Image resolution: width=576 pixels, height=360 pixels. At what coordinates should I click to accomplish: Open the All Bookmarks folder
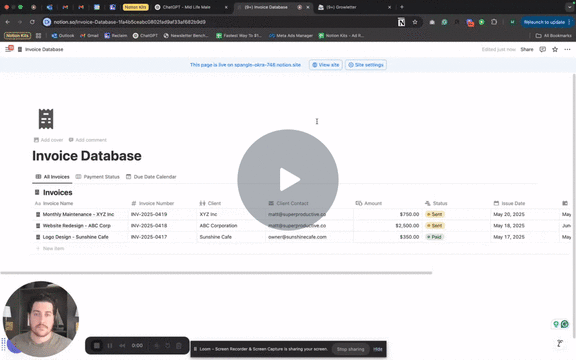[x=554, y=36]
